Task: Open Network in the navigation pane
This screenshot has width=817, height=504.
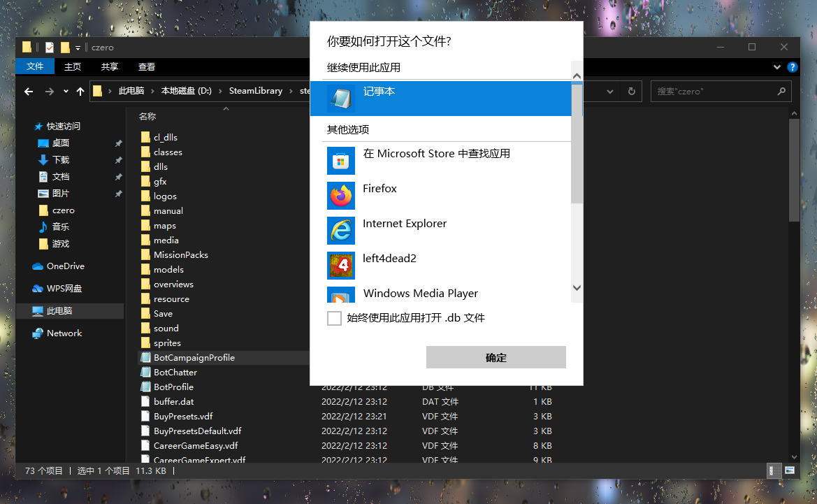Action: 64,333
